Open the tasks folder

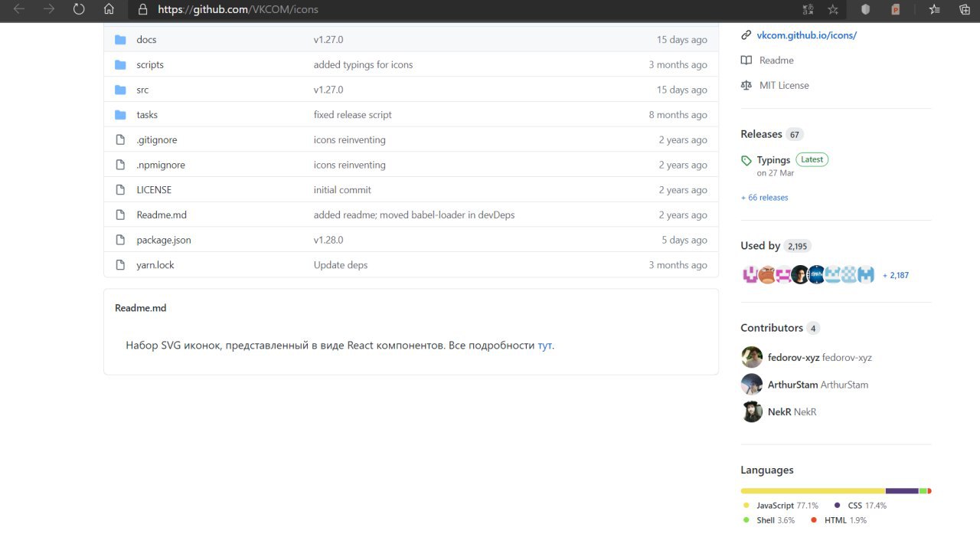147,115
